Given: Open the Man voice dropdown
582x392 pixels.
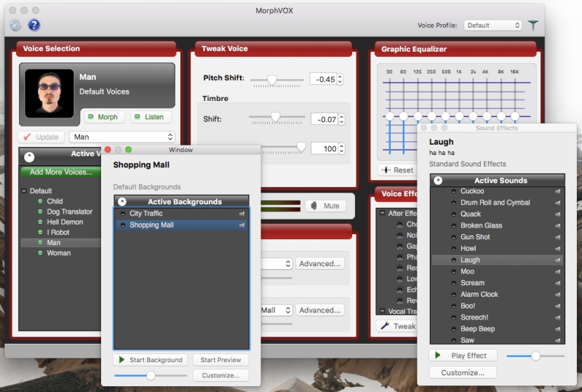Looking at the screenshot, I should click(x=121, y=137).
